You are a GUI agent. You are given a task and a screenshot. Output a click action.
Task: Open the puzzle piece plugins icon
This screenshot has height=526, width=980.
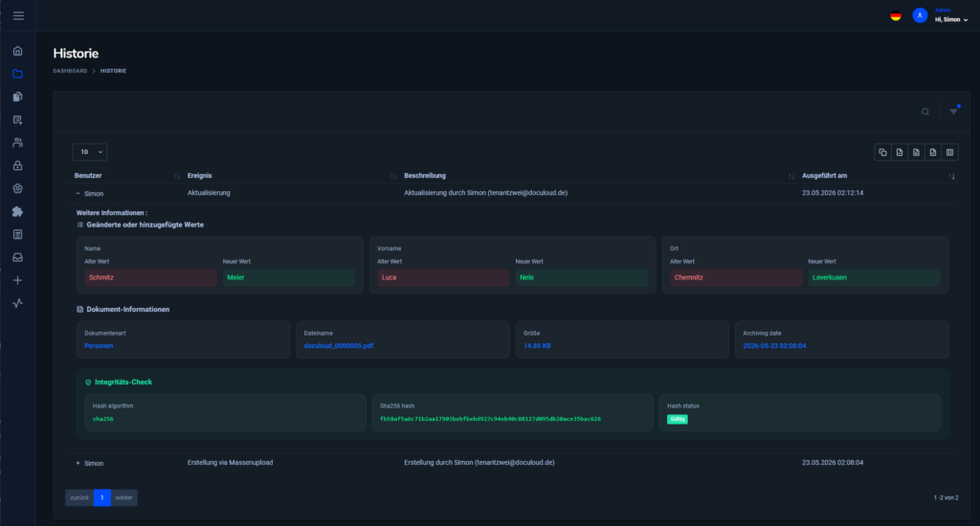[17, 211]
